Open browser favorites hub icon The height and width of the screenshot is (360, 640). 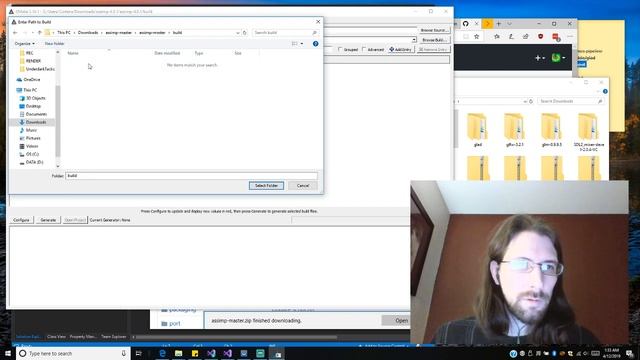pyautogui.click(x=497, y=37)
